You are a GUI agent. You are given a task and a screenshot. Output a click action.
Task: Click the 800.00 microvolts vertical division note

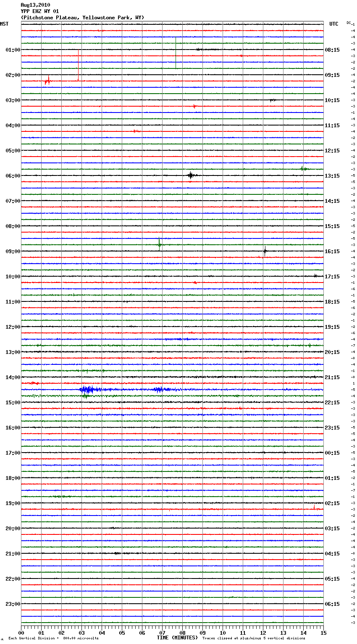(x=53, y=638)
